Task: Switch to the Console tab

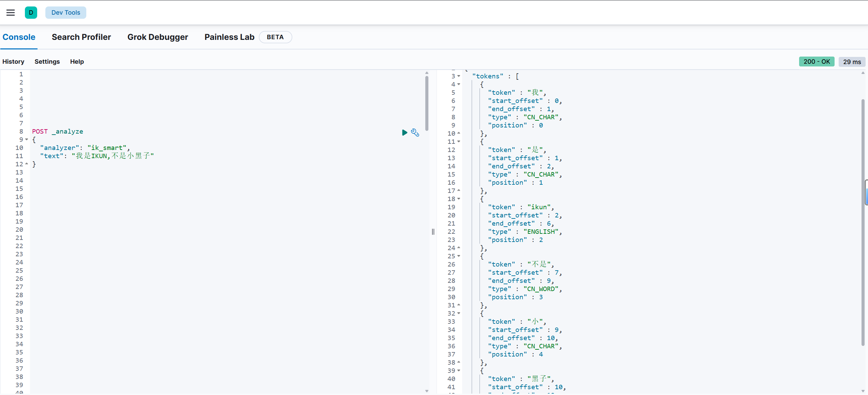Action: [19, 37]
